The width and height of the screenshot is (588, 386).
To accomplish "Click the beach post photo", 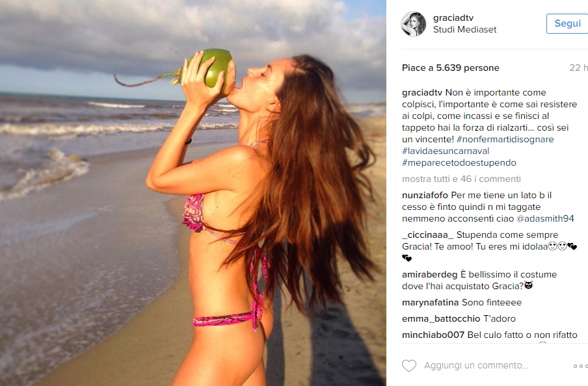I will (x=193, y=193).
